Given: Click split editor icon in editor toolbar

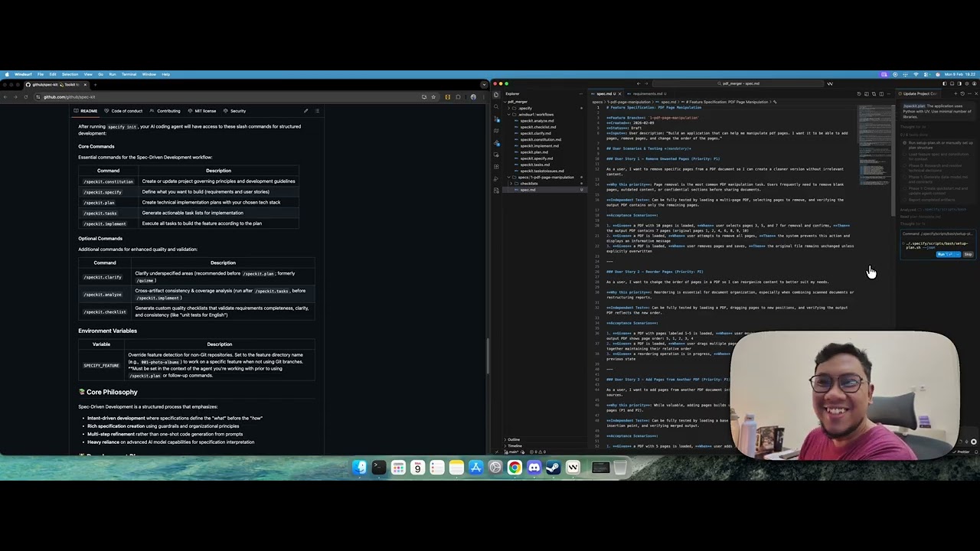Looking at the screenshot, I should coord(881,93).
